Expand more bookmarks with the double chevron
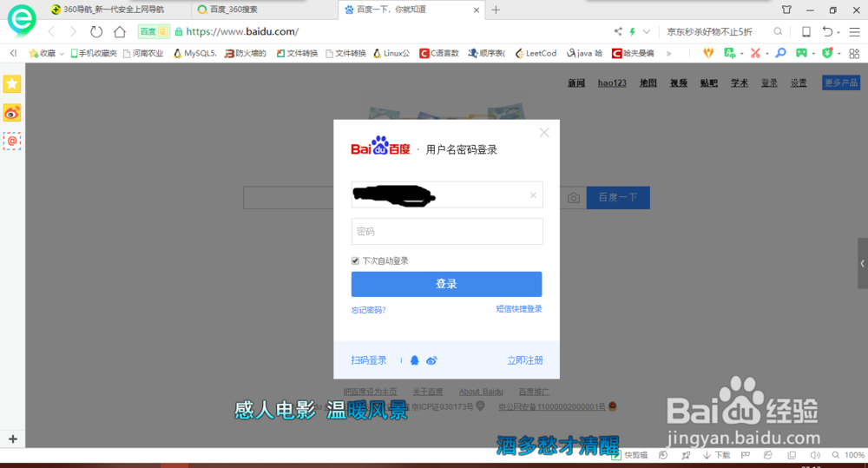This screenshot has width=868, height=468. (668, 53)
